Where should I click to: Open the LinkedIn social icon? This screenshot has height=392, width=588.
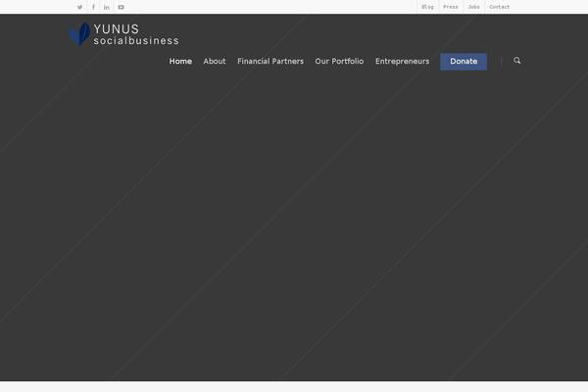107,7
